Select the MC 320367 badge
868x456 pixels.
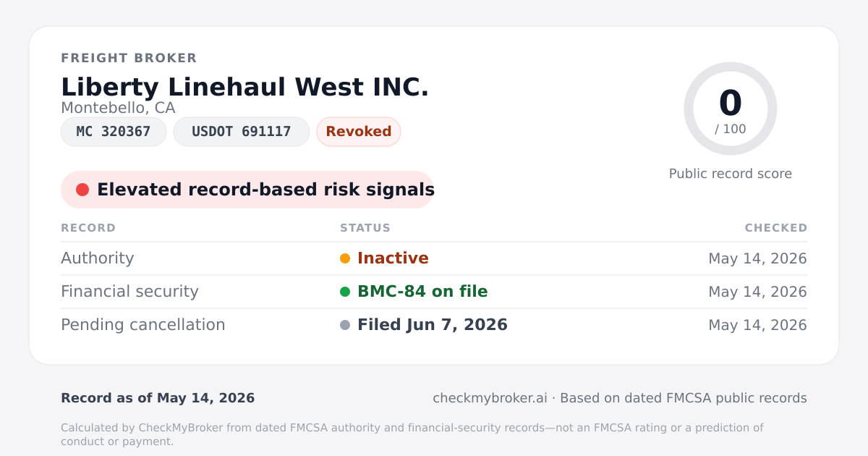pyautogui.click(x=114, y=132)
